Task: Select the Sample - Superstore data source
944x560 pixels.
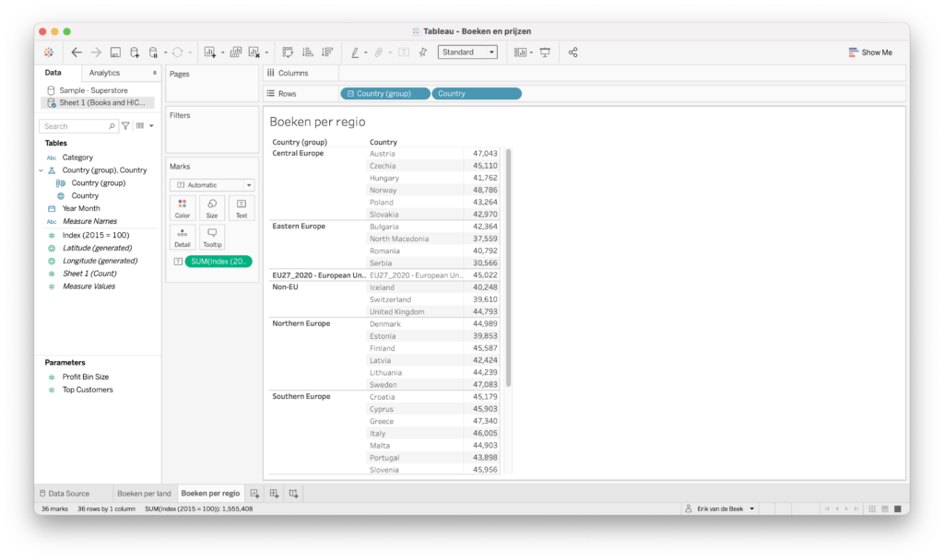Action: pyautogui.click(x=92, y=90)
